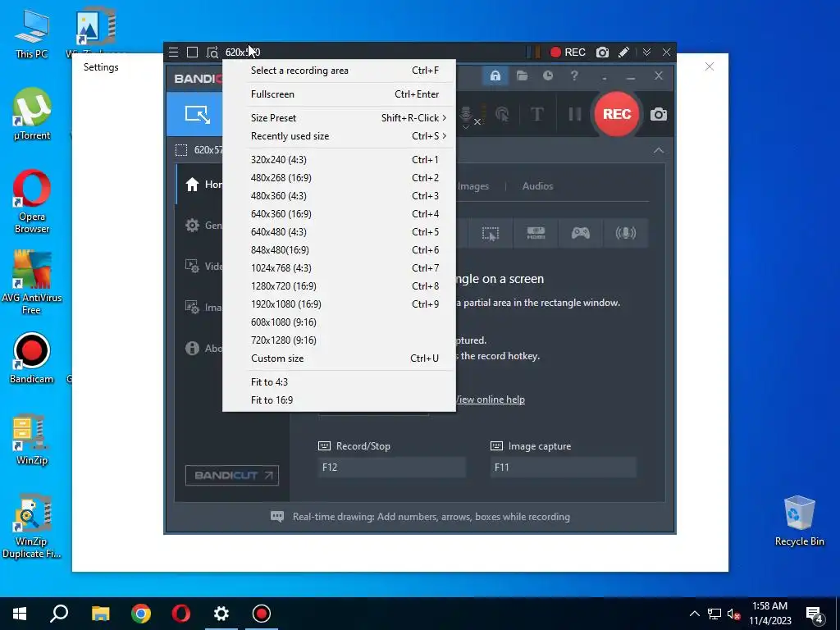
Task: Click camera icon beside large REC button
Action: pos(659,114)
